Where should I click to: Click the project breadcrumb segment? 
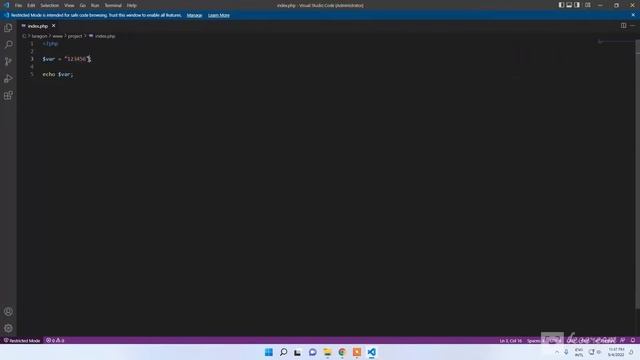[75, 36]
